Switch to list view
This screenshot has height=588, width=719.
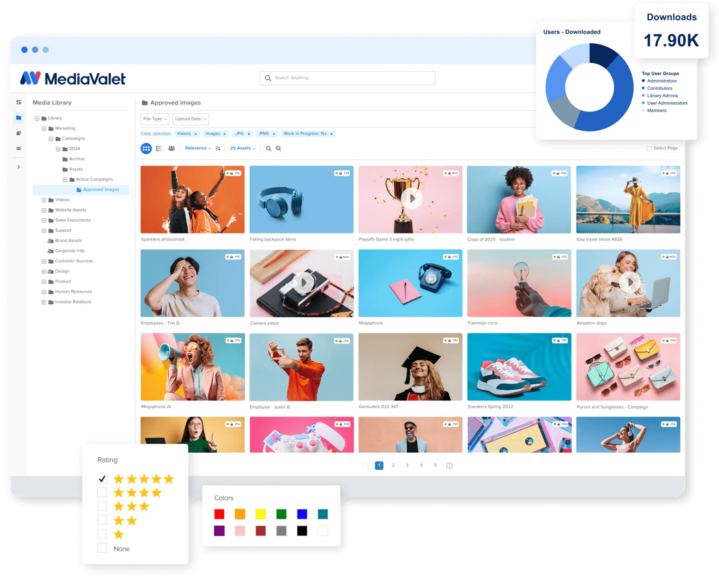tap(159, 148)
